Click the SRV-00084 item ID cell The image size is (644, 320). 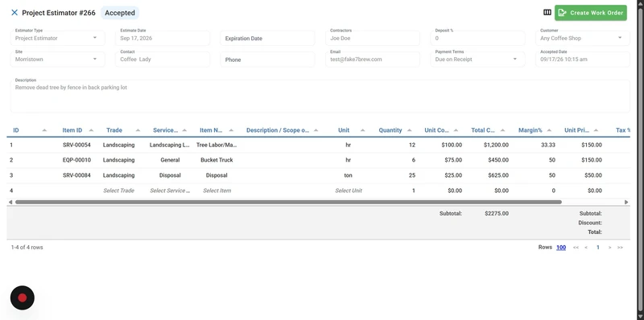coord(76,175)
